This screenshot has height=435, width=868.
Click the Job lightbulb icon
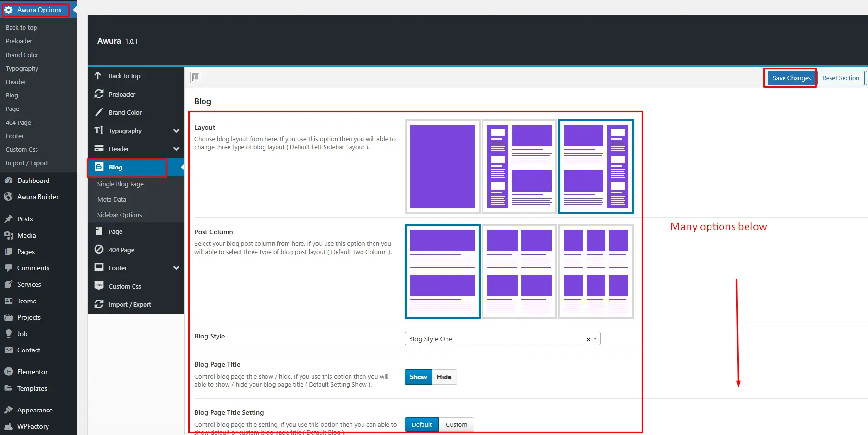pos(9,334)
